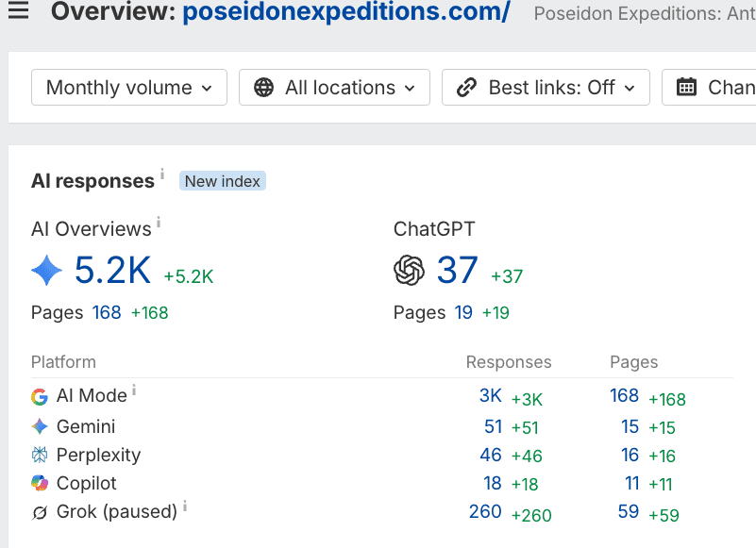
Task: Click the AI Overviews blue sparkle icon
Action: [x=47, y=271]
